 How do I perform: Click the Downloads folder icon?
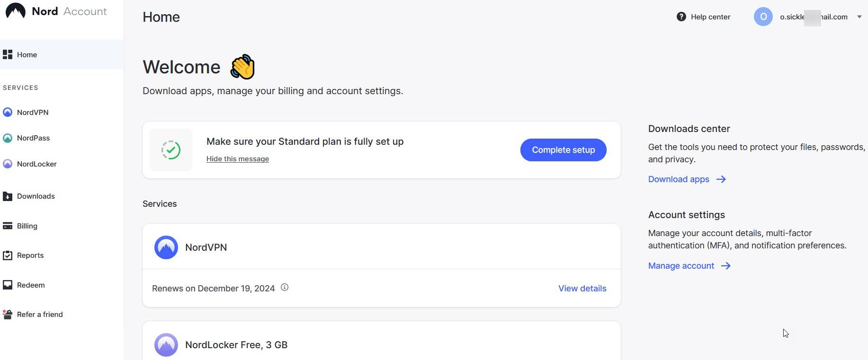[x=8, y=196]
